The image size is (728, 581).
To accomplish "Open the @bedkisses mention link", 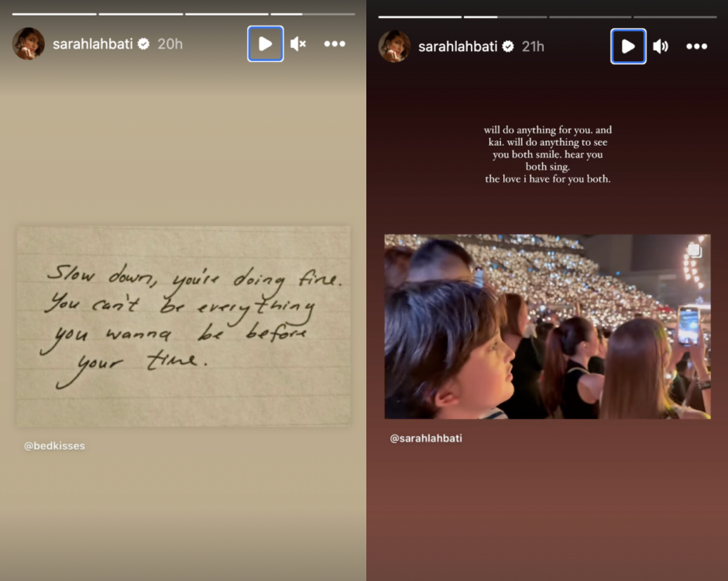I will (x=54, y=446).
